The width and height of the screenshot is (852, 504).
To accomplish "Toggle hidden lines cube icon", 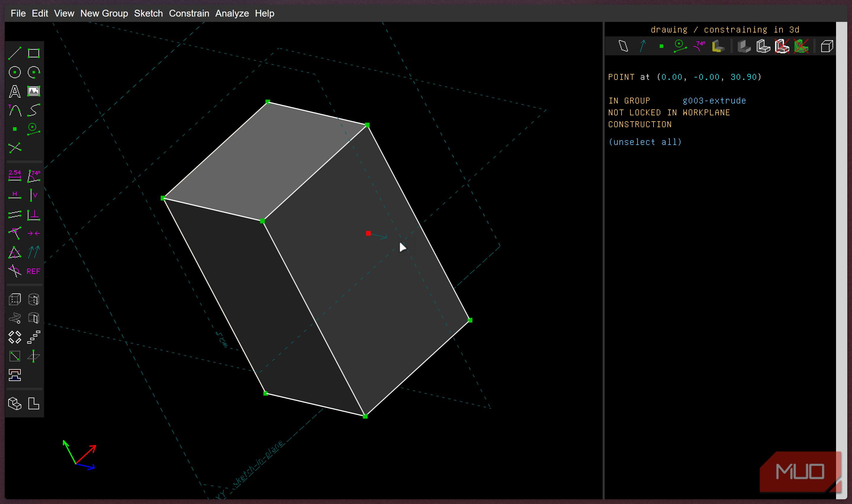I will point(827,46).
